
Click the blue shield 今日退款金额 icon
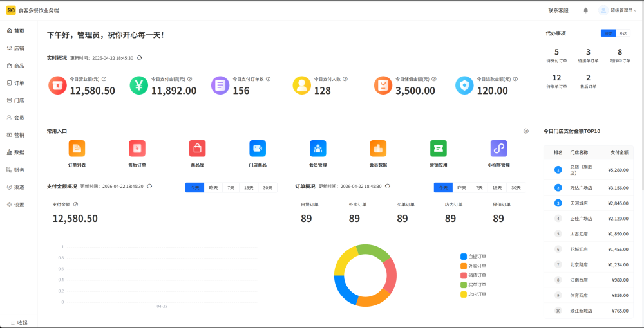coord(464,86)
